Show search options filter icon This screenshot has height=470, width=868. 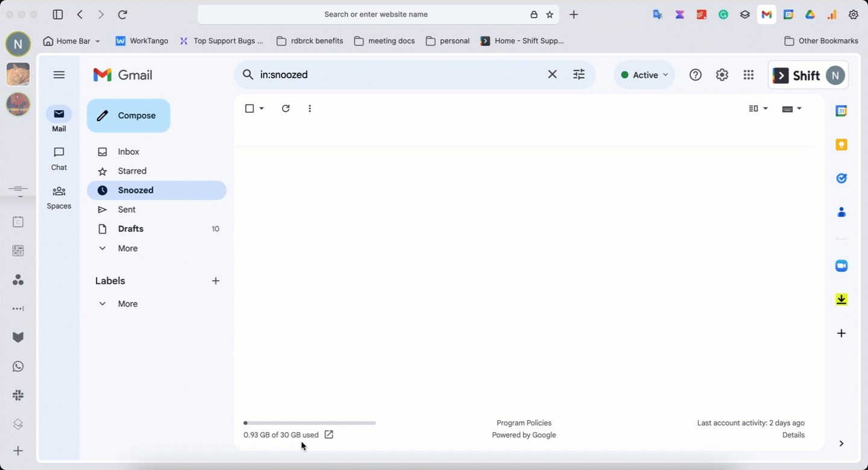pos(579,74)
